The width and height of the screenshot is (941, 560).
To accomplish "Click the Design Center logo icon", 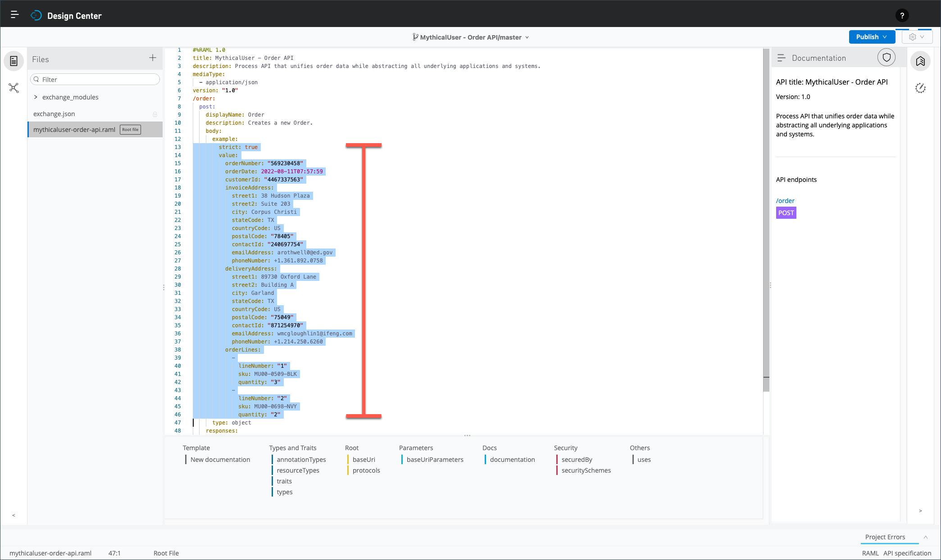I will click(36, 16).
